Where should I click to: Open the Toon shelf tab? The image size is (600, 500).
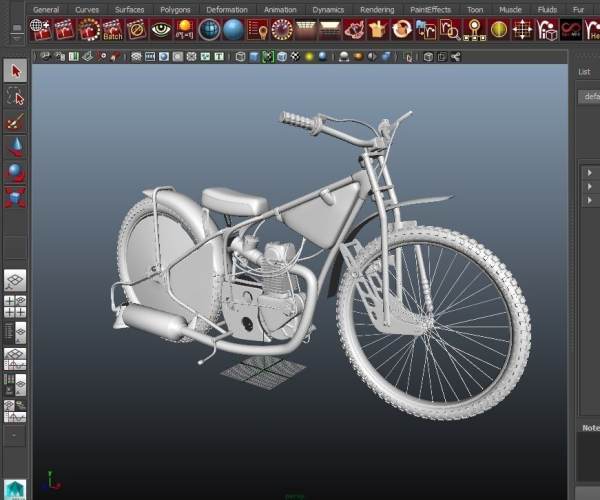[x=475, y=10]
